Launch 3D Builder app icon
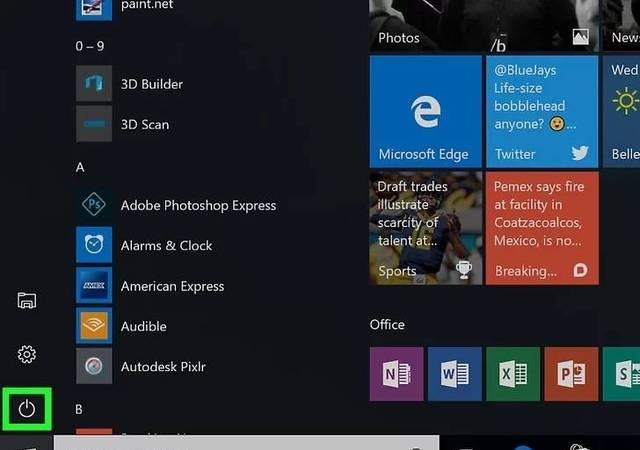 pos(94,84)
